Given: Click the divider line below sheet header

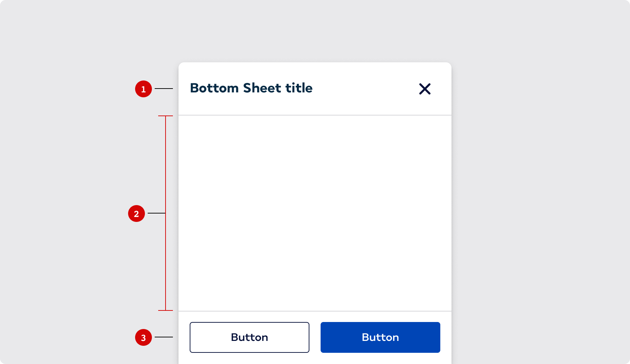Looking at the screenshot, I should pos(315,115).
